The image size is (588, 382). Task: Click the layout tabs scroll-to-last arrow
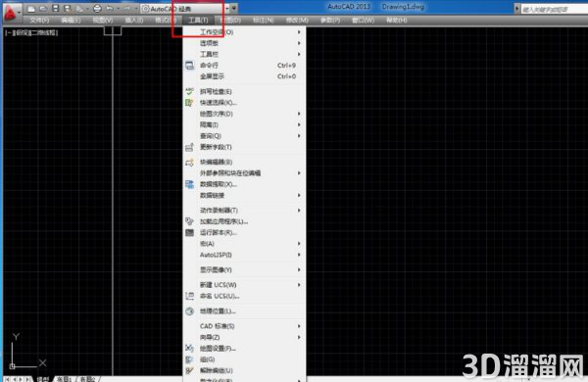tap(27, 379)
